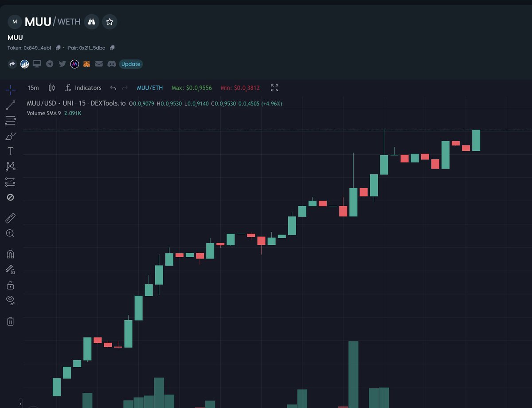Switch chart pricing to MUU/ETH

click(150, 88)
